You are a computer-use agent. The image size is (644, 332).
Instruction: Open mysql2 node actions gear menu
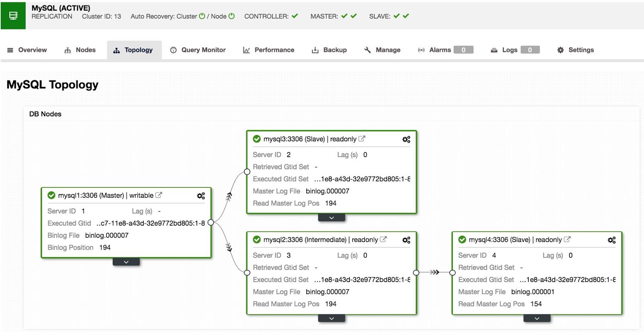click(406, 240)
